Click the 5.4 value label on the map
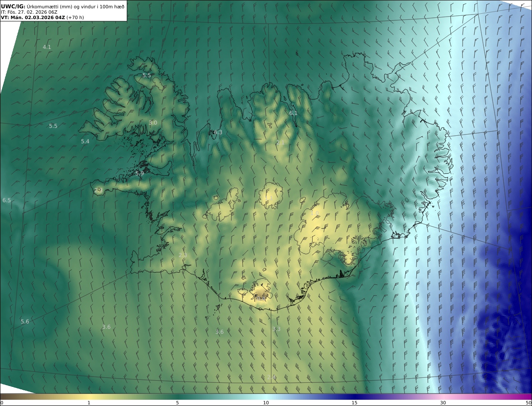This screenshot has width=532, height=406. pyautogui.click(x=85, y=142)
